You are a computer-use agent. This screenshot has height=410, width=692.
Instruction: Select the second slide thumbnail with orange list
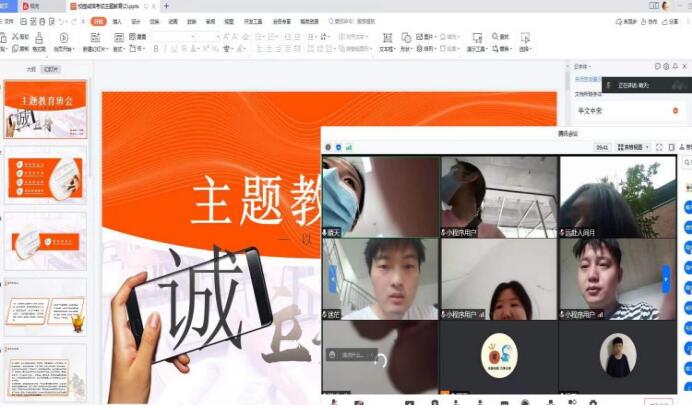(x=45, y=176)
